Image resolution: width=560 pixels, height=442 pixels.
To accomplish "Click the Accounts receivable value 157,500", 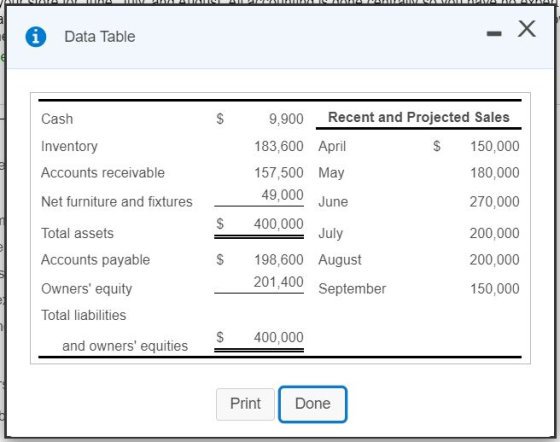I will click(x=279, y=173).
